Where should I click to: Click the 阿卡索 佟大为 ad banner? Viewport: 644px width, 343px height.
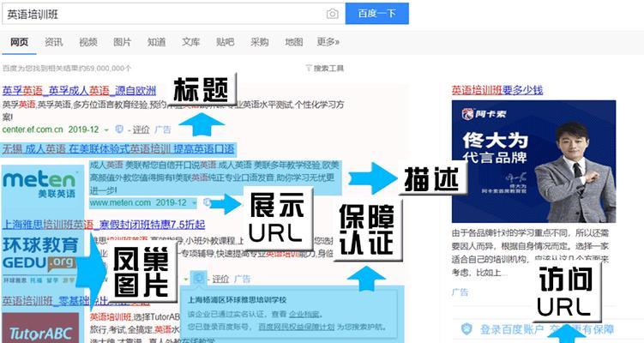click(533, 161)
